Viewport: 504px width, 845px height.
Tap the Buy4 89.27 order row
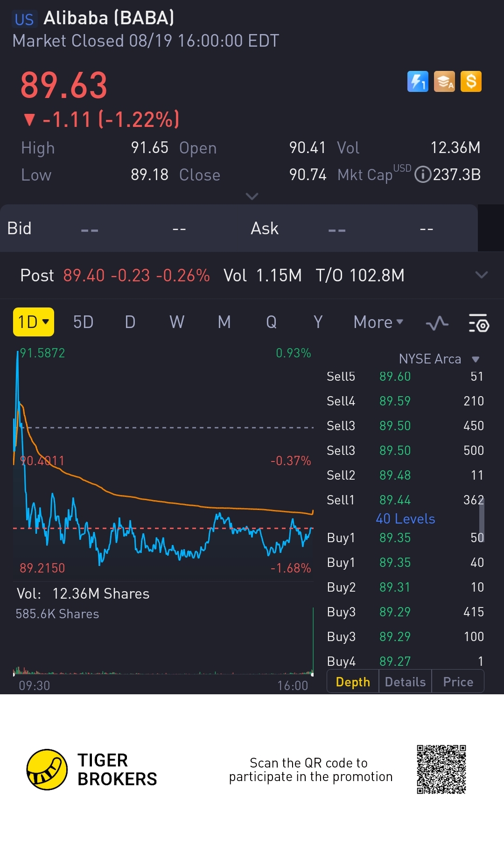tap(405, 662)
